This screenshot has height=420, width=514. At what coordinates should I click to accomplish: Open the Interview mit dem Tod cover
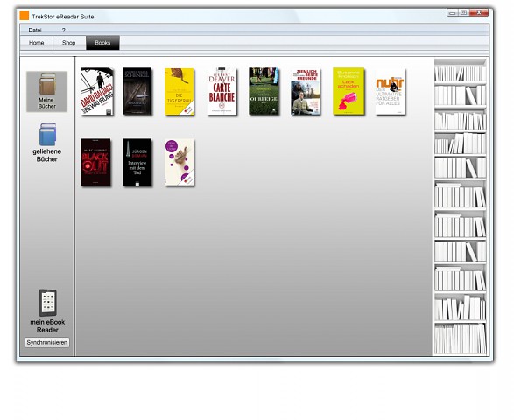137,162
